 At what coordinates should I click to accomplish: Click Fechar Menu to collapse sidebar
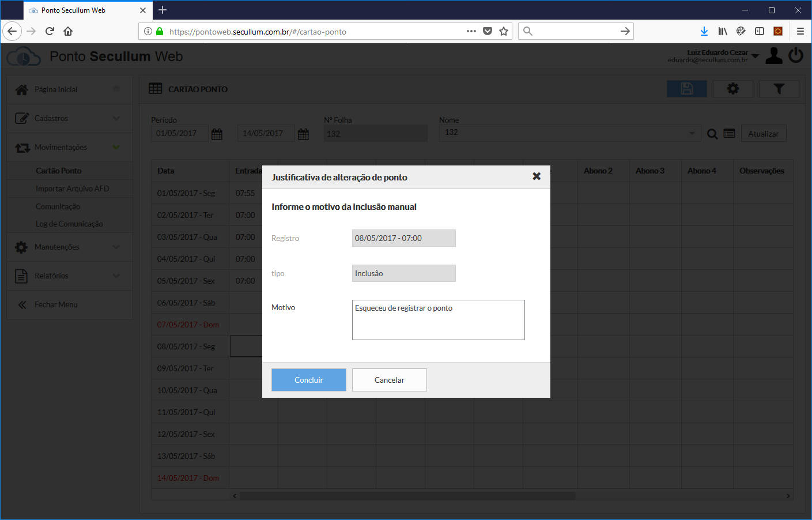click(70, 304)
